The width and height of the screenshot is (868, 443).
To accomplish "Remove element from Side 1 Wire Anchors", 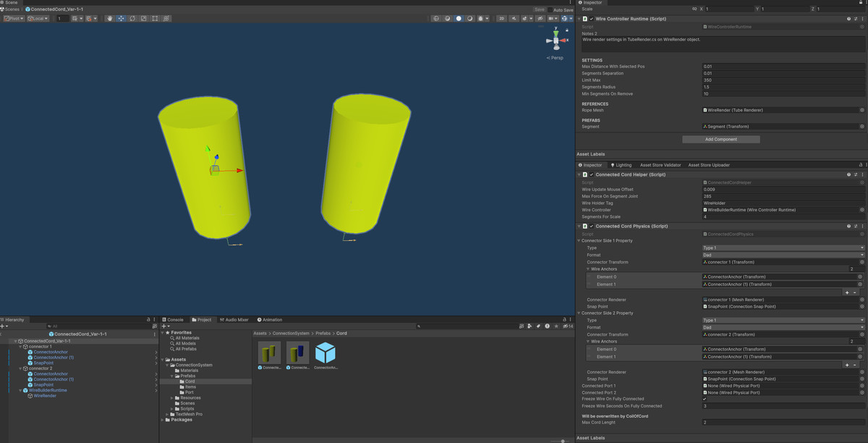I will pyautogui.click(x=855, y=292).
